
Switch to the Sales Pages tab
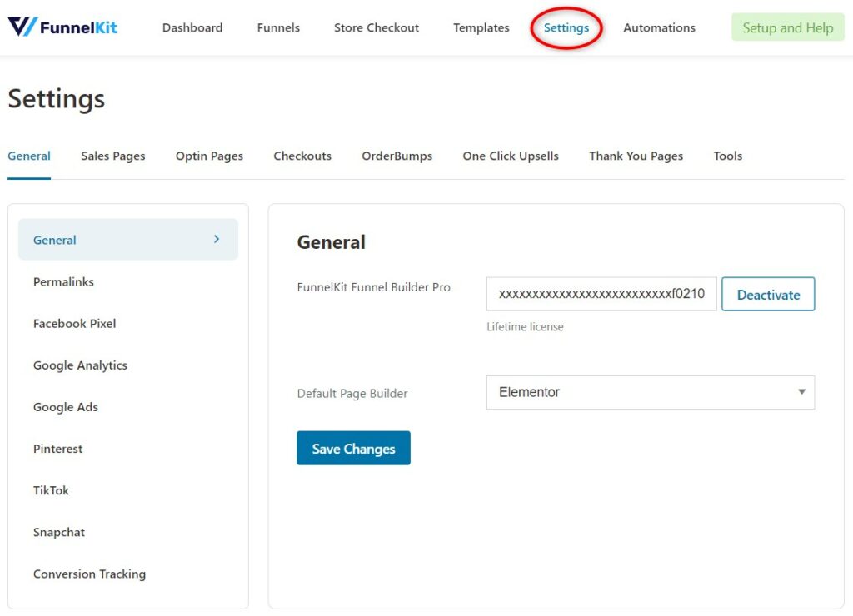[112, 156]
